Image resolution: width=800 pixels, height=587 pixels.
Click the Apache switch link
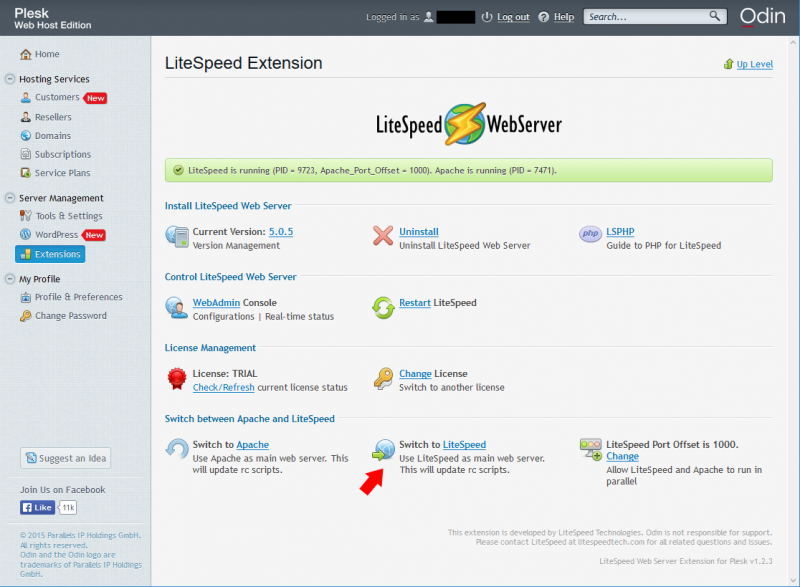pos(253,444)
